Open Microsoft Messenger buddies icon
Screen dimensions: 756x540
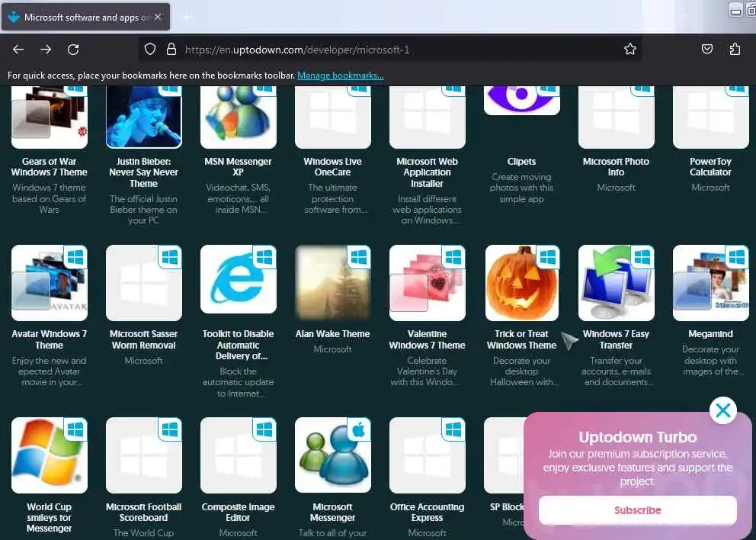click(x=333, y=455)
